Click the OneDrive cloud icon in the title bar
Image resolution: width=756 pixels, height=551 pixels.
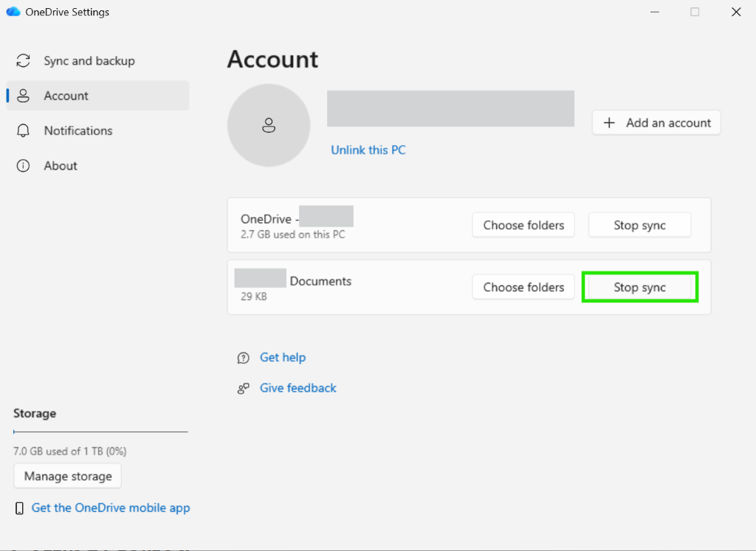[13, 12]
